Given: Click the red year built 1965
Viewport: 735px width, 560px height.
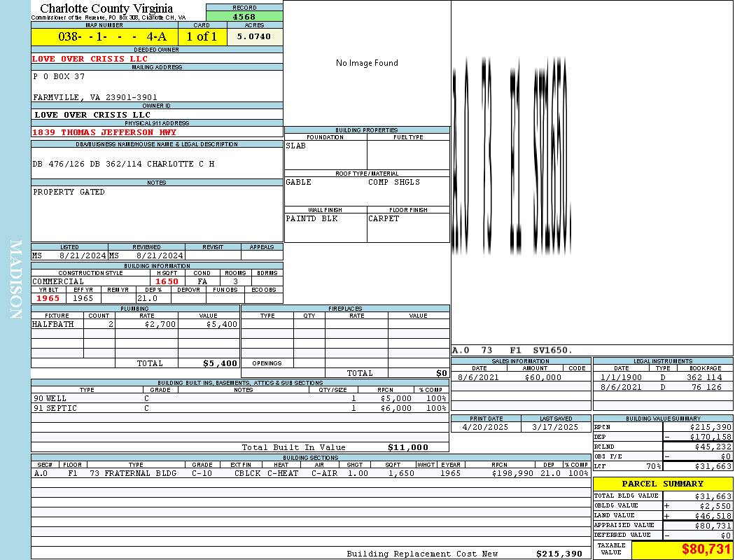Looking at the screenshot, I should [x=48, y=298].
